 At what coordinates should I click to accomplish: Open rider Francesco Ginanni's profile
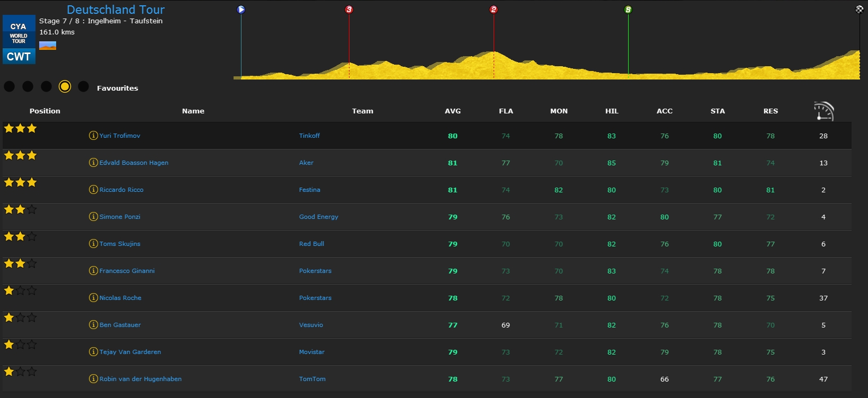coord(127,271)
